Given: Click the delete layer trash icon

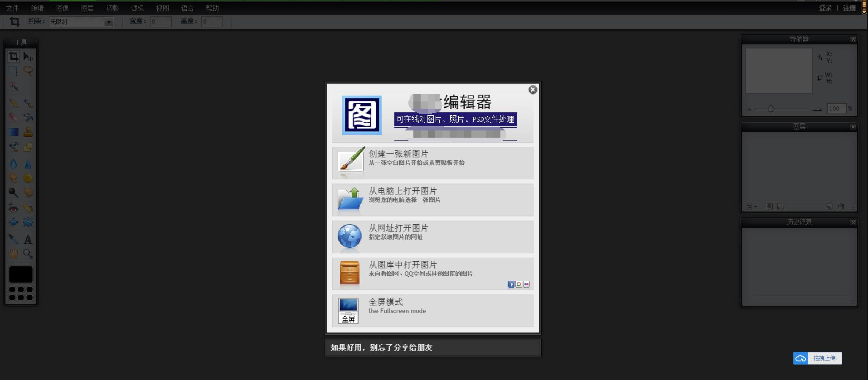Looking at the screenshot, I should 841,207.
